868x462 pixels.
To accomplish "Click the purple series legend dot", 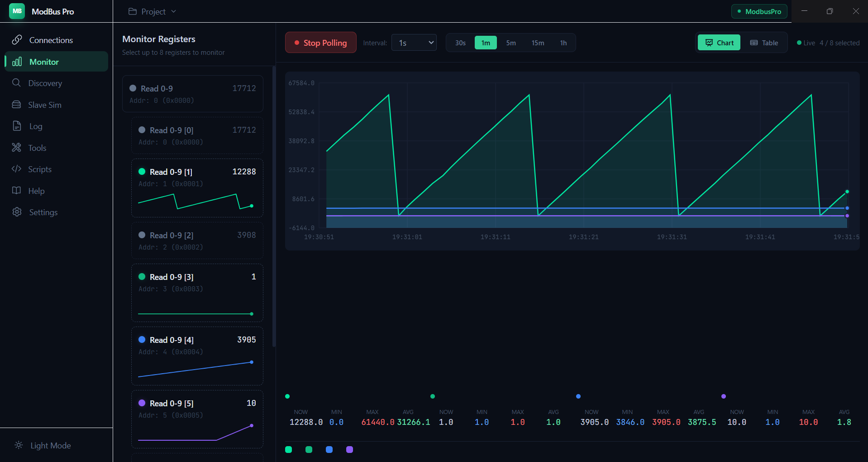I will pyautogui.click(x=349, y=449).
